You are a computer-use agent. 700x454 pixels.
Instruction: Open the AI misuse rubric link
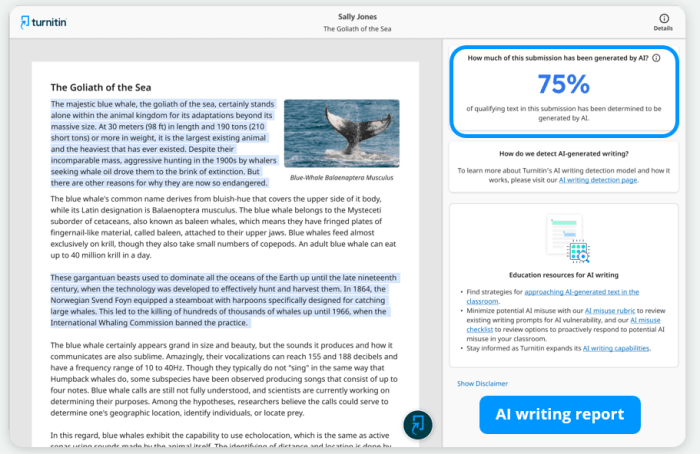610,311
